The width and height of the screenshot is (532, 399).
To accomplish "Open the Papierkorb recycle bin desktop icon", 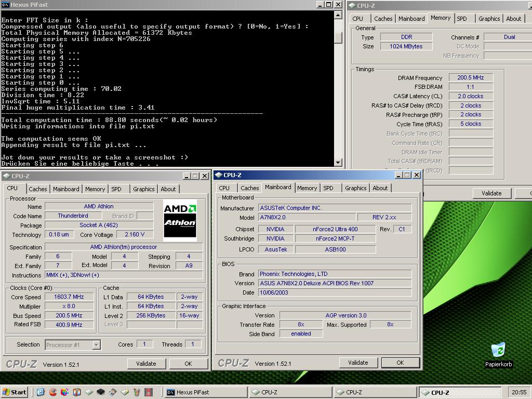I will (498, 354).
